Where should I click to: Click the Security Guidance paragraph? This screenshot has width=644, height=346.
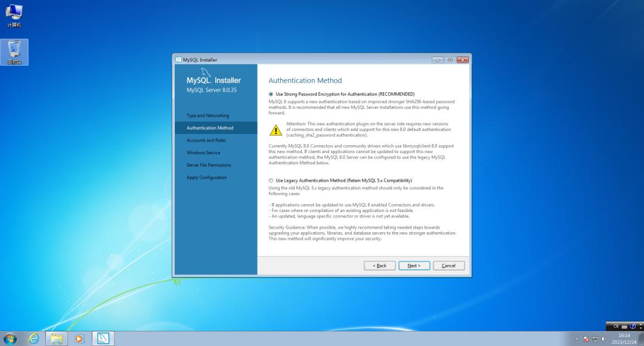(x=363, y=233)
